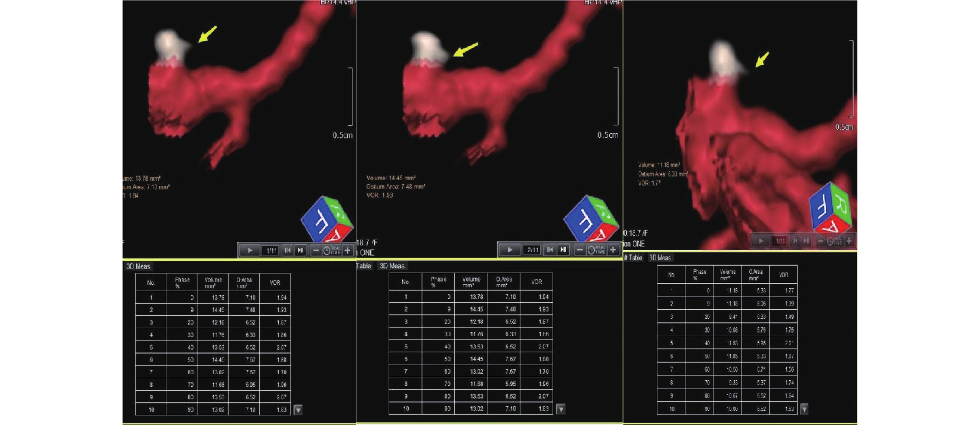Toggle Real Time clock in left panel
Viewport: 980px width, 425px height.
tap(331, 250)
